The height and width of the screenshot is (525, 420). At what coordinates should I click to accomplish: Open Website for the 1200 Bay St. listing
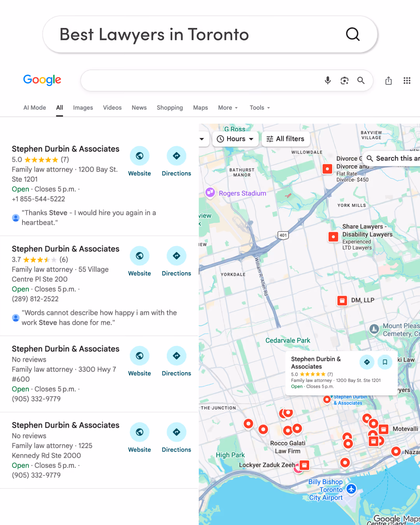[140, 162]
